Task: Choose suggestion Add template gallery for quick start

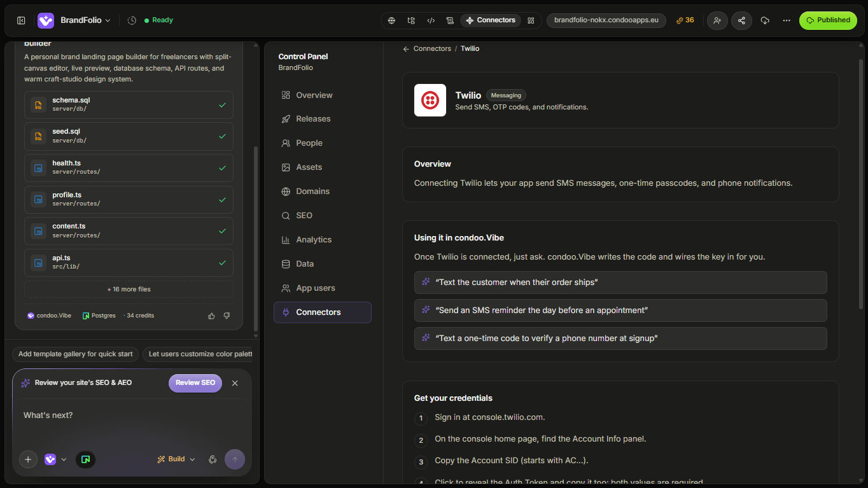Action: 75,354
